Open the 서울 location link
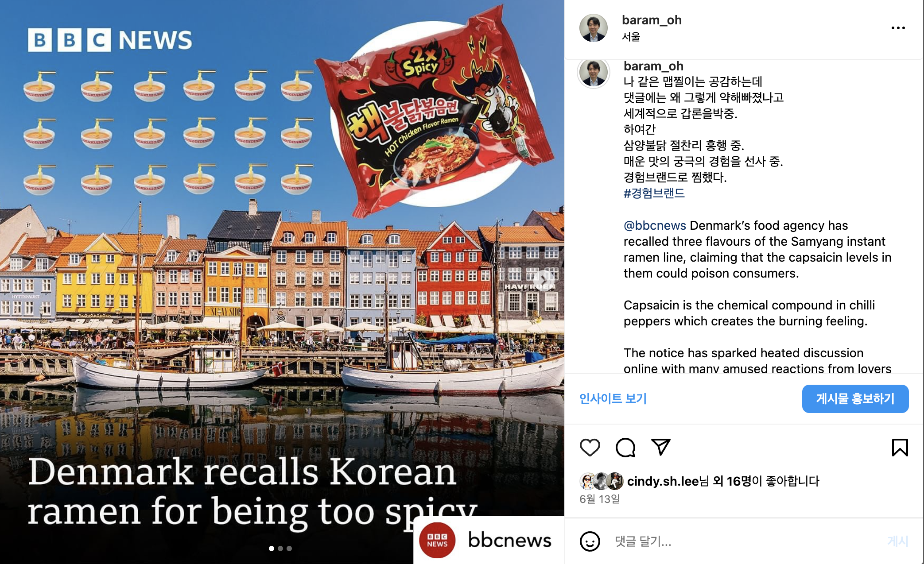Viewport: 924px width, 564px height. click(x=631, y=37)
